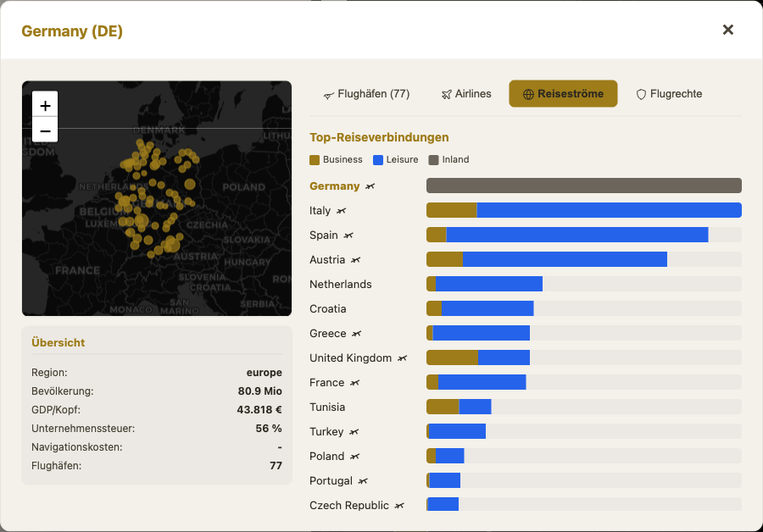Click the plane icon beside Spain
Viewport: 763px width, 532px height.
(x=348, y=236)
